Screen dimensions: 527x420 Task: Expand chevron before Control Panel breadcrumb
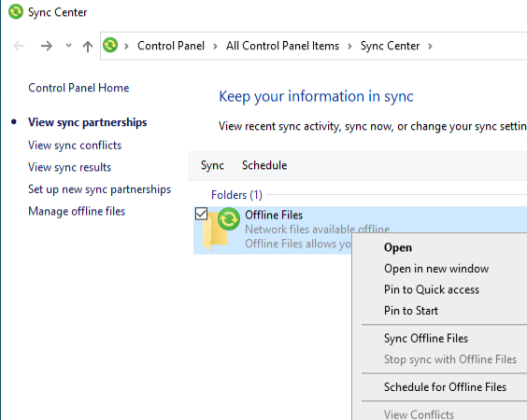(x=127, y=46)
